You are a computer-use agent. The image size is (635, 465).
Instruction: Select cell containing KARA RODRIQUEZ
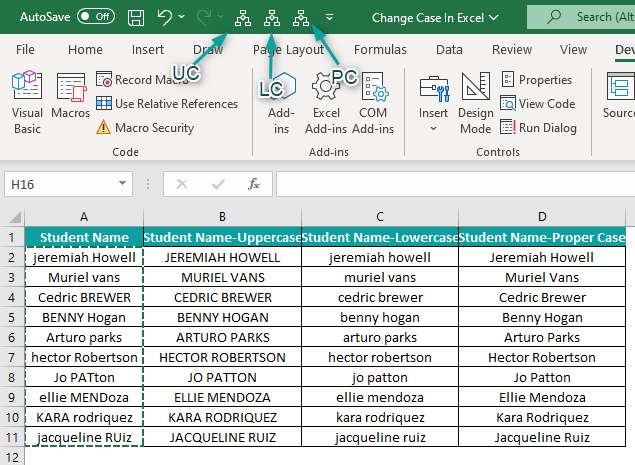point(222,417)
